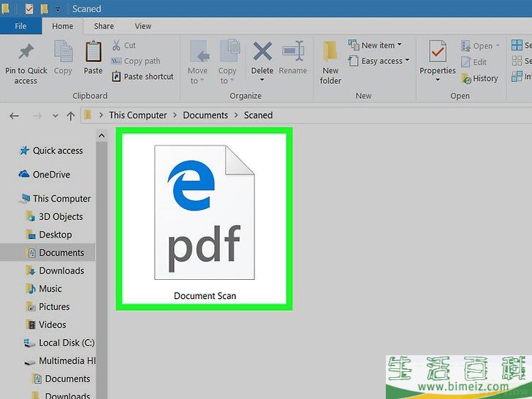
Task: Switch to the Home tab
Action: click(62, 26)
